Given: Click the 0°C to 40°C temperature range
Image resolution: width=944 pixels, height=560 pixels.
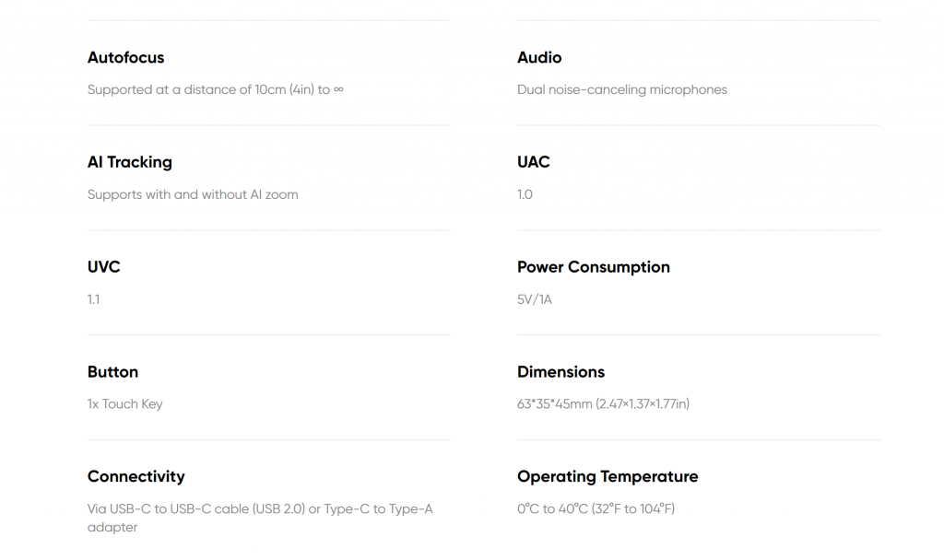Looking at the screenshot, I should coord(596,508).
